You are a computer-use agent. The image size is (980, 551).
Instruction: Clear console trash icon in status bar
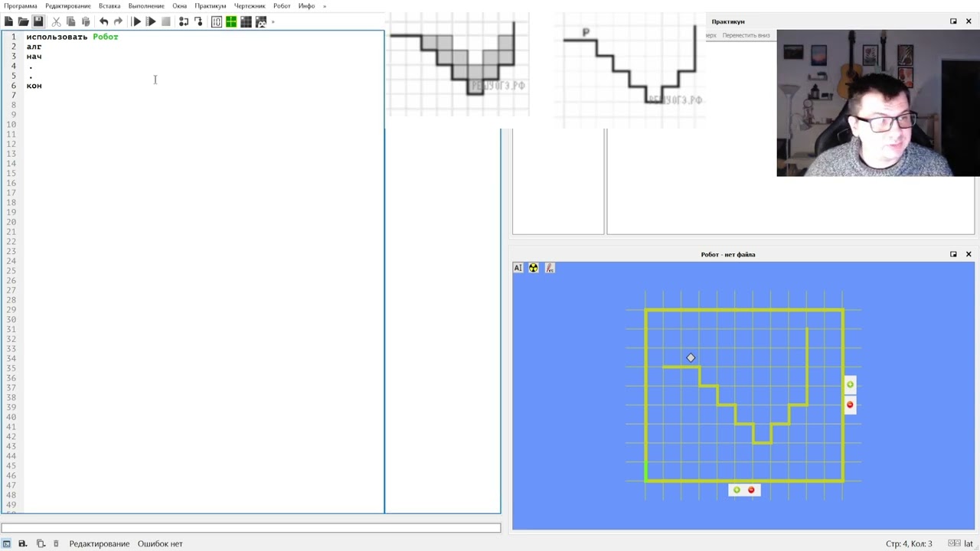click(56, 543)
